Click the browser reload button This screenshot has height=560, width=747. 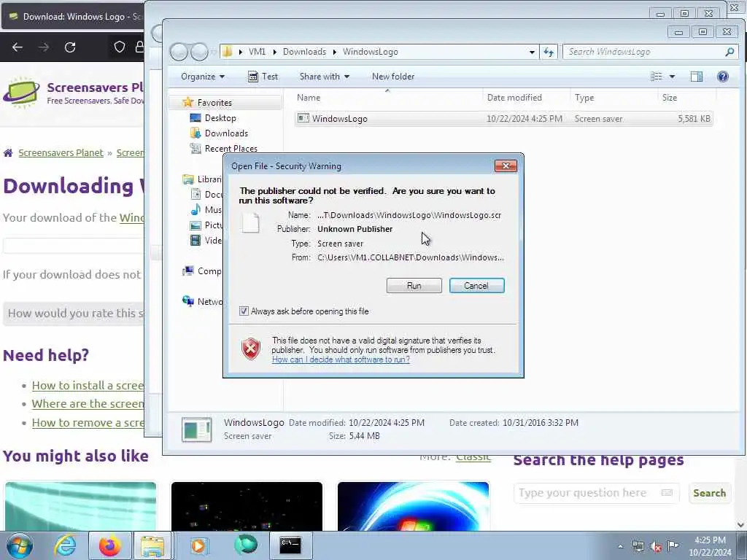coord(70,47)
